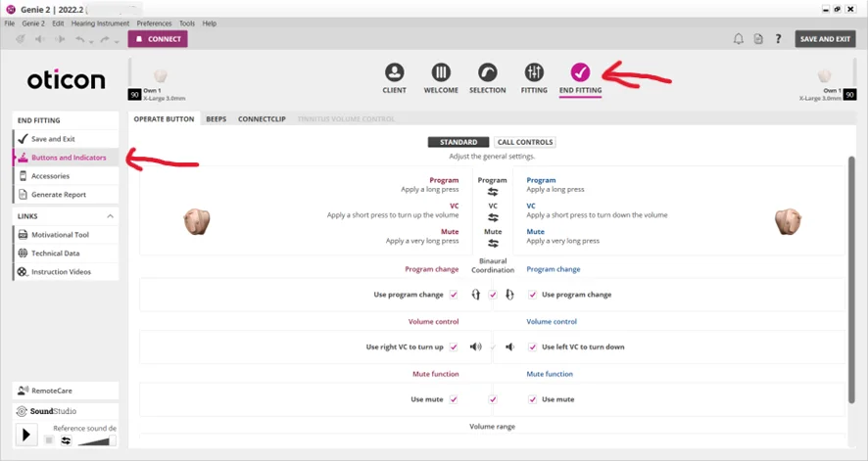Select the left hearing aid image

click(789, 221)
